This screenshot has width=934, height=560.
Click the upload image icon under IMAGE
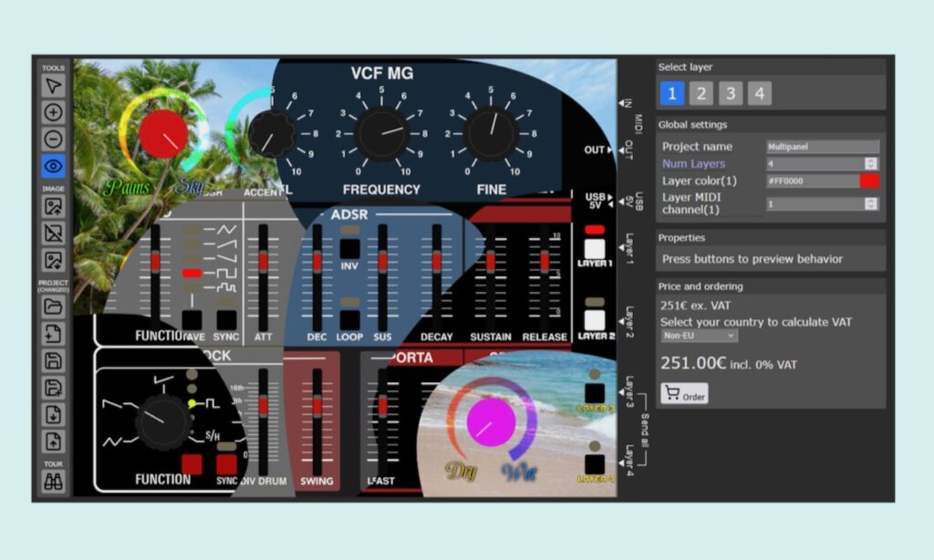52,207
